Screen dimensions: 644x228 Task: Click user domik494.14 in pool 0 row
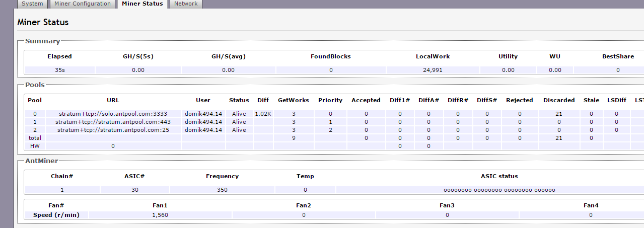[x=203, y=114]
